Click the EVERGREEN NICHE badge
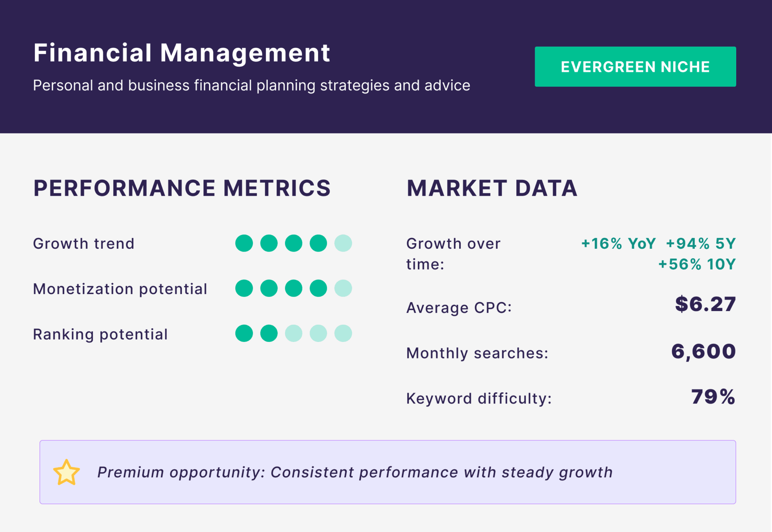 tap(635, 67)
